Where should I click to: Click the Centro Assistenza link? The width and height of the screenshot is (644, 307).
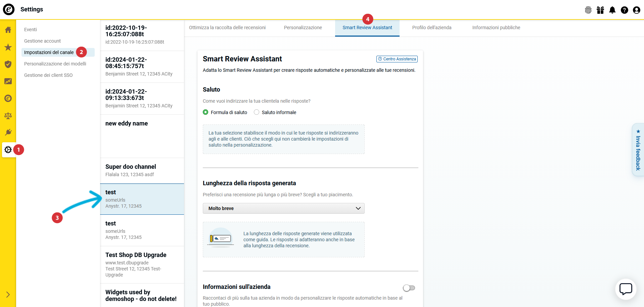pyautogui.click(x=397, y=59)
